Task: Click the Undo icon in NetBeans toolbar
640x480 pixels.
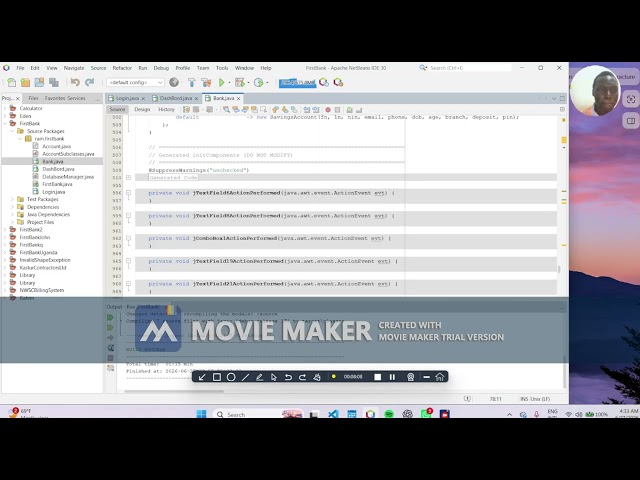Action: tap(75, 82)
